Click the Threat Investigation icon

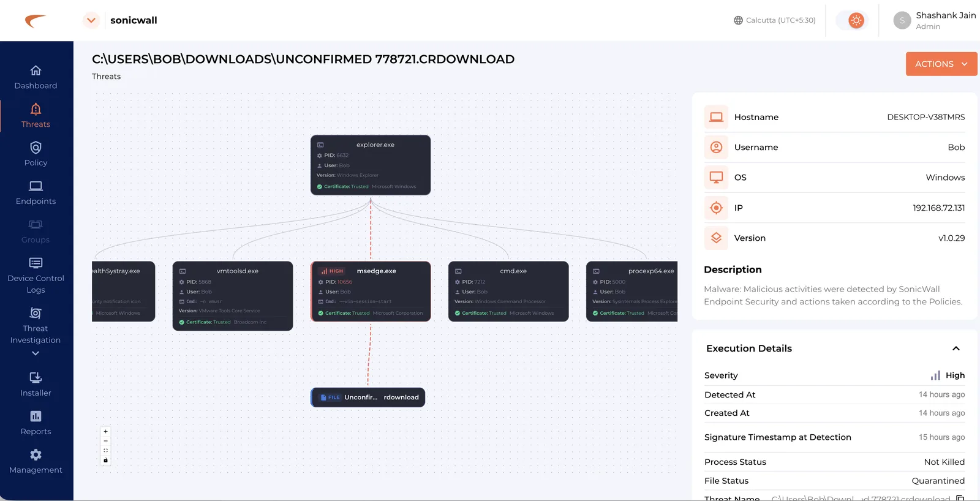point(36,313)
